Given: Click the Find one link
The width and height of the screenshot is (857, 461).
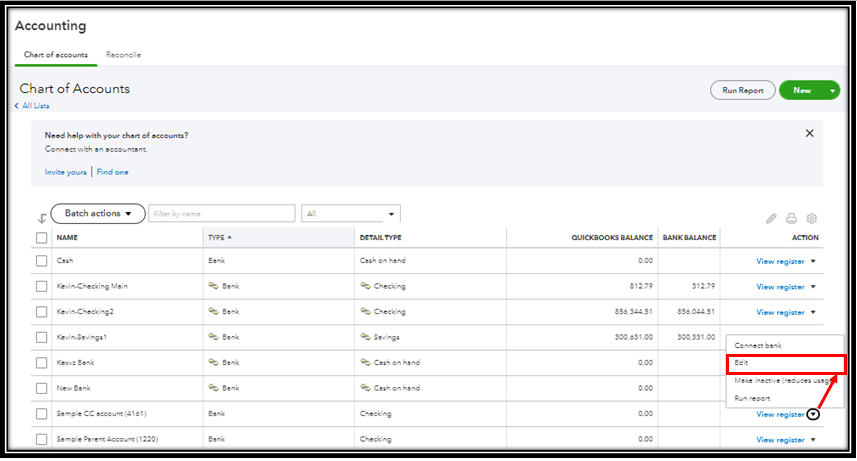Looking at the screenshot, I should [x=113, y=172].
